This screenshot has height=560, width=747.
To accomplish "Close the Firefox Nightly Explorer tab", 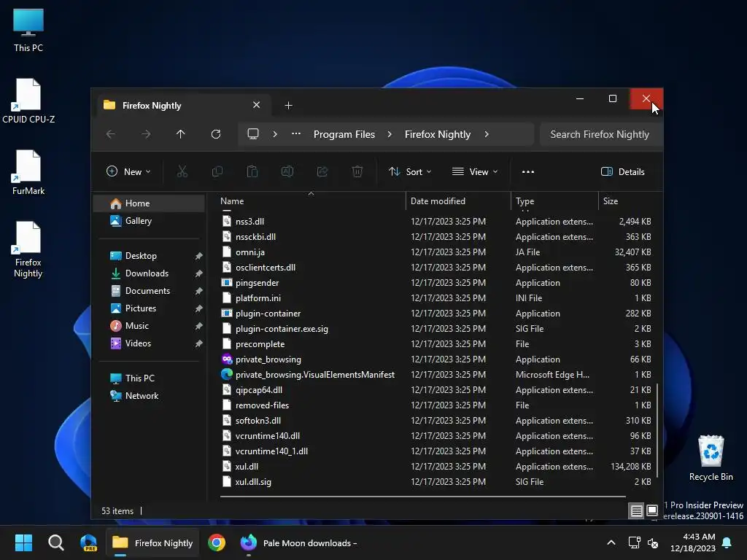I will click(x=256, y=105).
